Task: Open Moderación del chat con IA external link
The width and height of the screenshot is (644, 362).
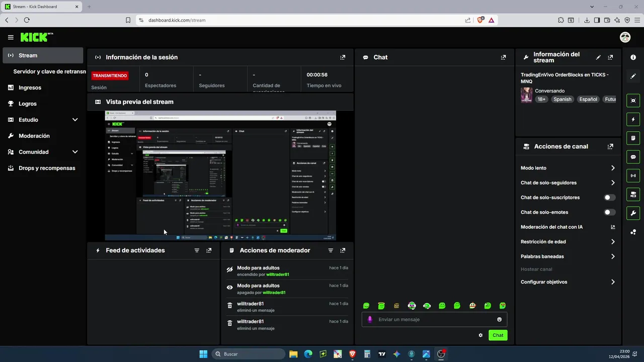Action: (613, 227)
